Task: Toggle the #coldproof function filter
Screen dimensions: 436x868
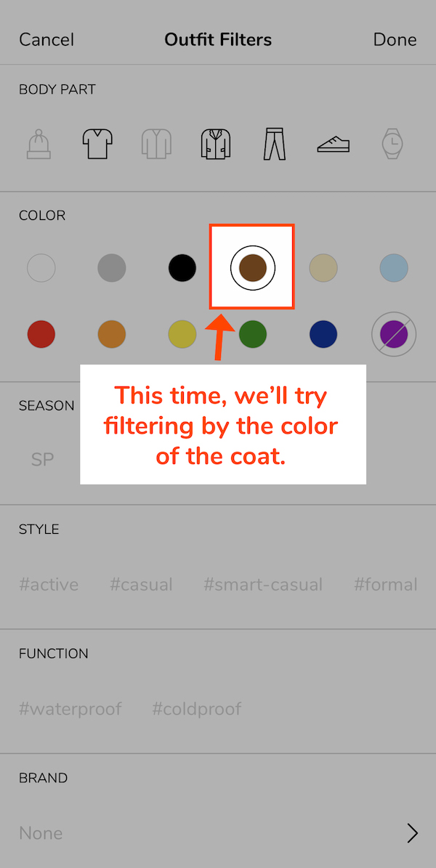Action: tap(196, 708)
